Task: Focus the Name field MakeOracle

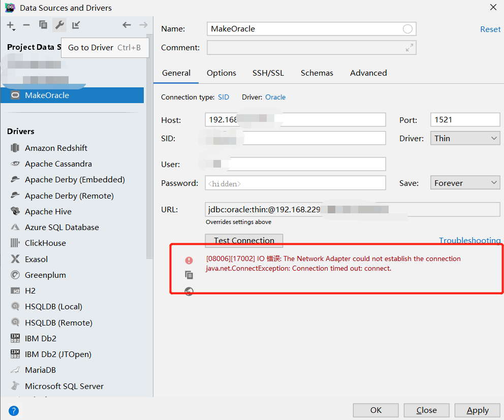Action: point(311,29)
